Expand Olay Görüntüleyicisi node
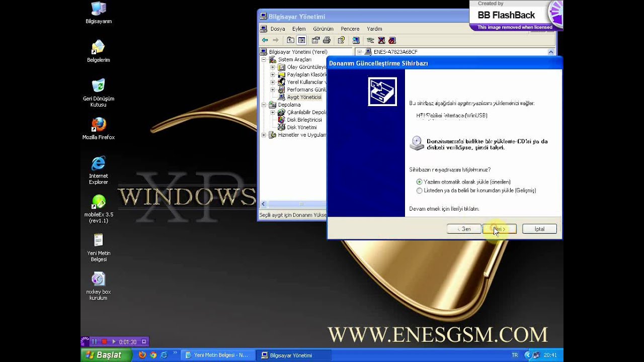This screenshot has height=362, width=644. [273, 67]
